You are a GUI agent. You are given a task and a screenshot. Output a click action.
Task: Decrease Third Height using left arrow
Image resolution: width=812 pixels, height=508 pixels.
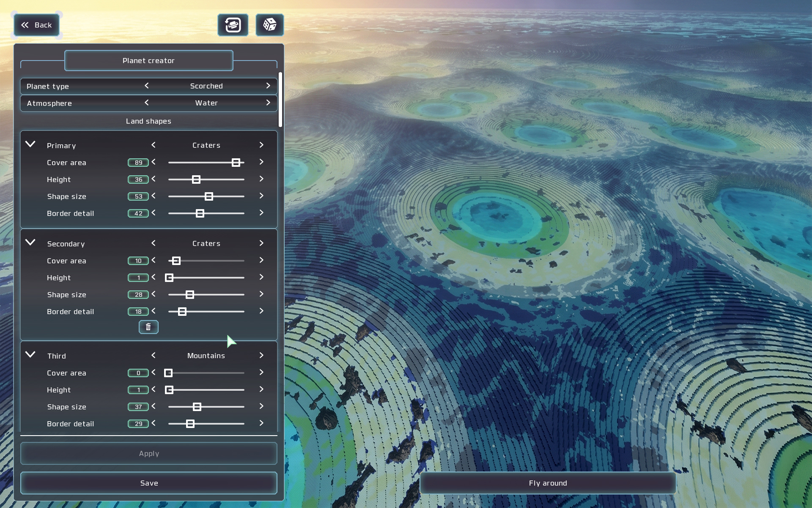(154, 389)
